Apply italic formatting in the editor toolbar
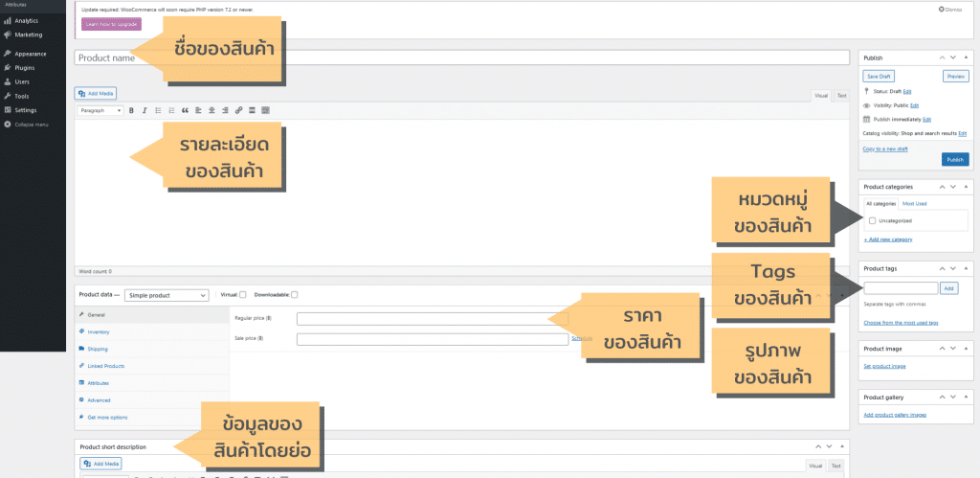The image size is (980, 478). pyautogui.click(x=145, y=110)
